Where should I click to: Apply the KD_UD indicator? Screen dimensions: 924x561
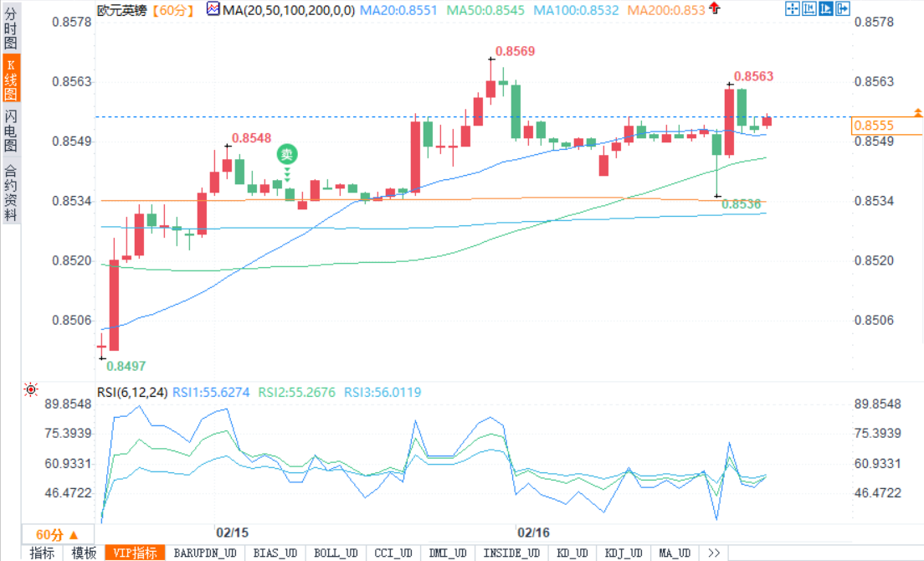click(572, 553)
